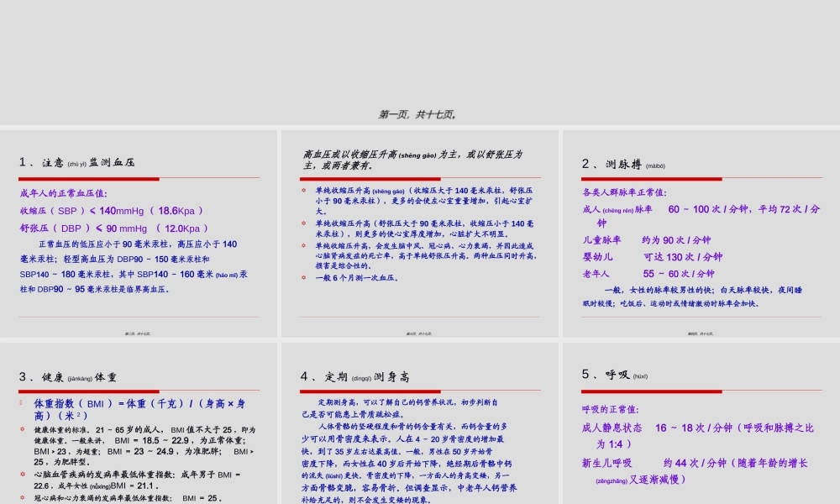This screenshot has height=504, width=840.
Task: Select the slide about 高血压或以收缩压升高
Action: click(x=420, y=235)
